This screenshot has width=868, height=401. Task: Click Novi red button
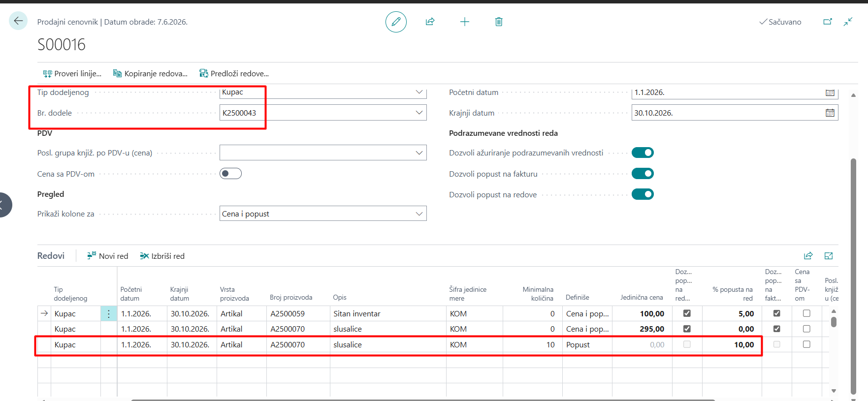(108, 256)
